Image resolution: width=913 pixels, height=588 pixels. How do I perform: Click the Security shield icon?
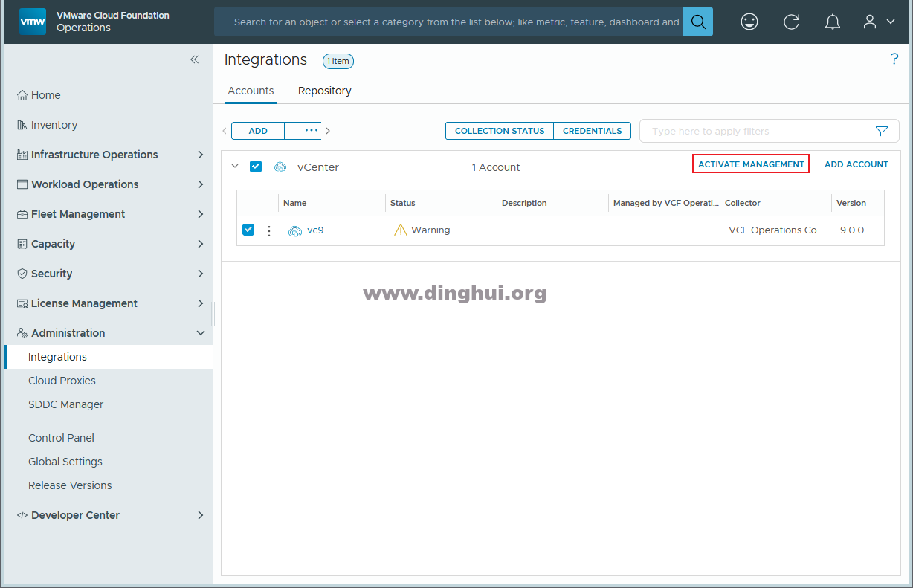(22, 274)
